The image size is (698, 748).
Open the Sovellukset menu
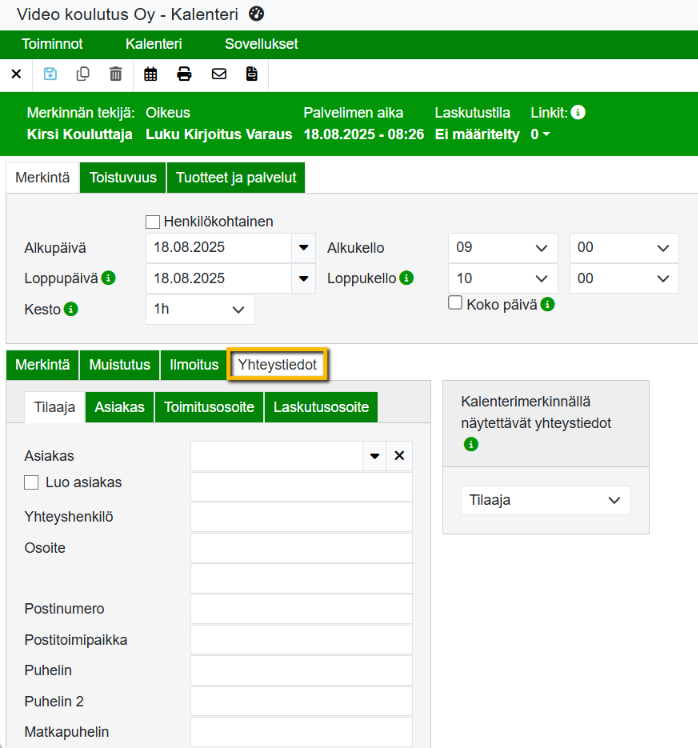tap(261, 44)
